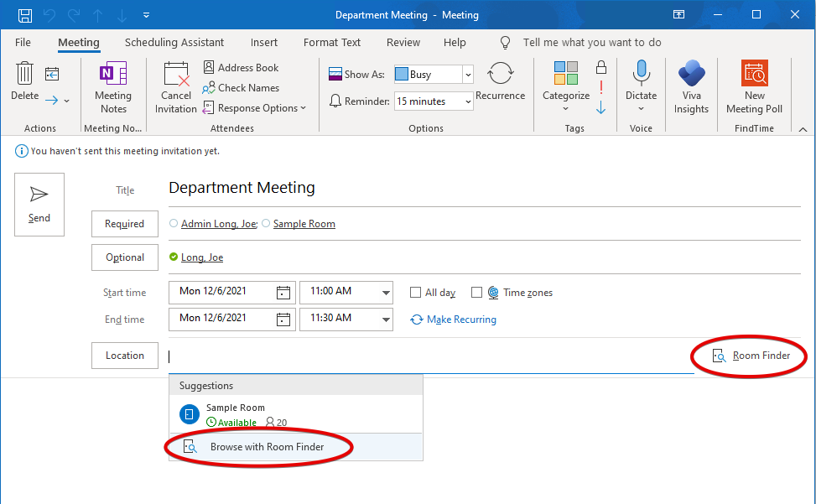The height and width of the screenshot is (504, 816).
Task: Switch to the Scheduling Assistant tab
Action: 174,43
